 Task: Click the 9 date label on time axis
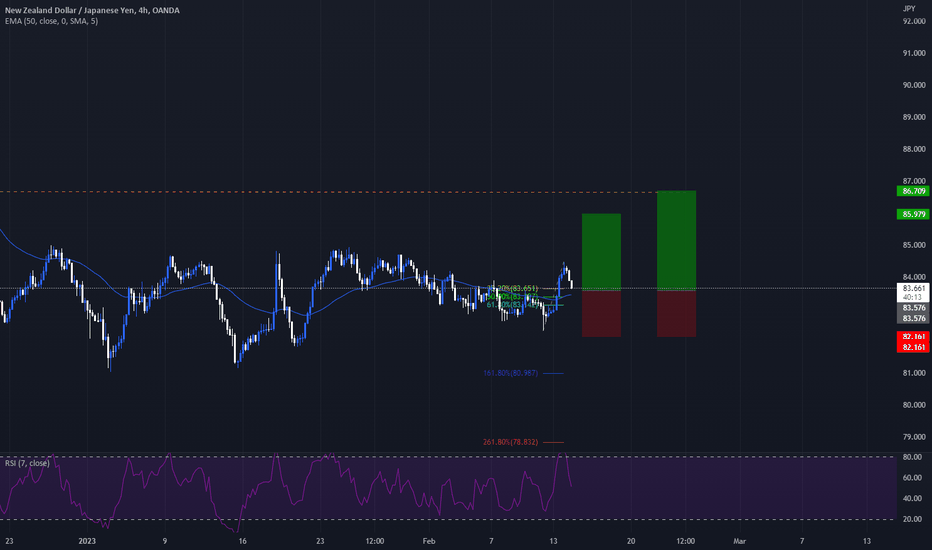165,541
